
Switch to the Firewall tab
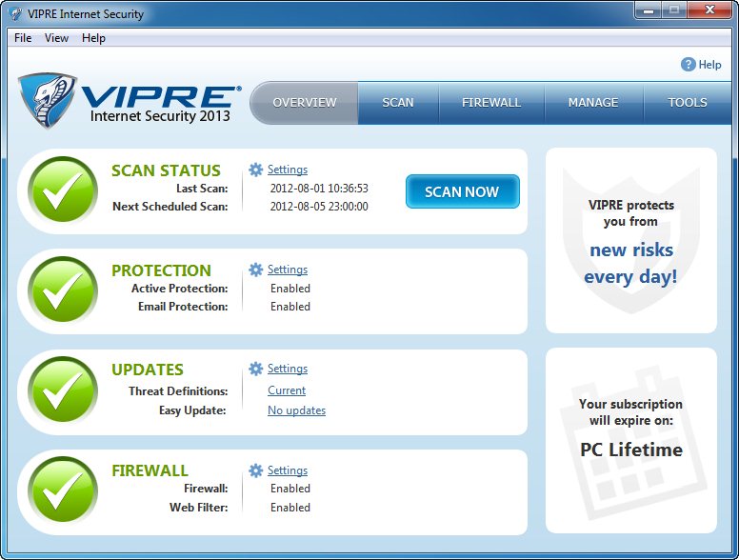tap(491, 103)
